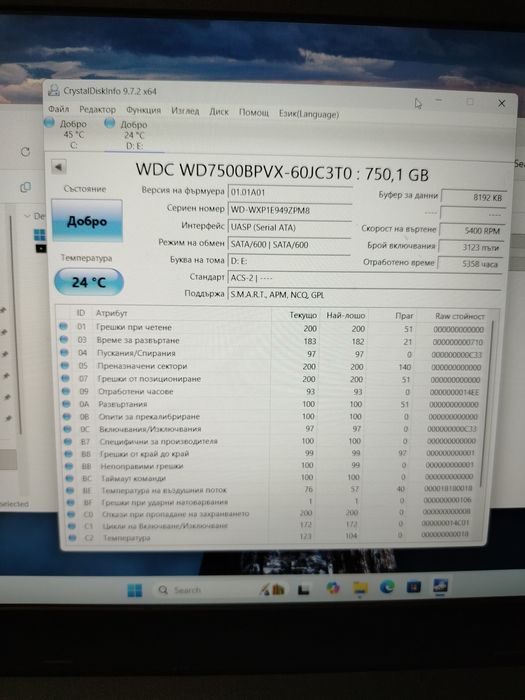The height and width of the screenshot is (700, 525).
Task: Click the buffer size value 8192 KB
Action: [474, 197]
